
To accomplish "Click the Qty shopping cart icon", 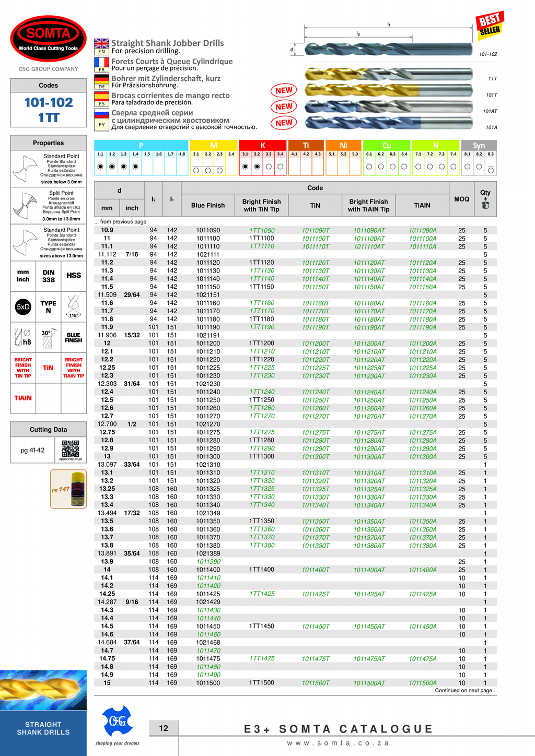I will click(485, 205).
